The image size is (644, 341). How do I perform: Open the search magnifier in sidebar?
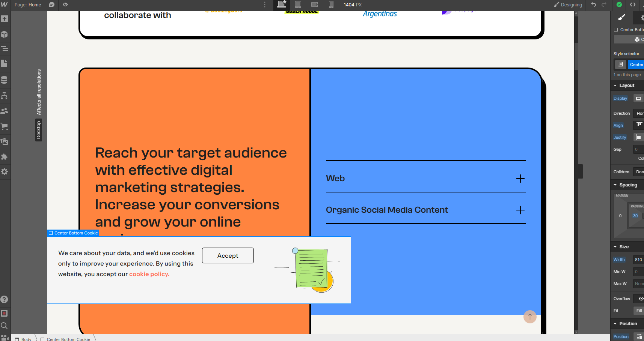[5, 326]
